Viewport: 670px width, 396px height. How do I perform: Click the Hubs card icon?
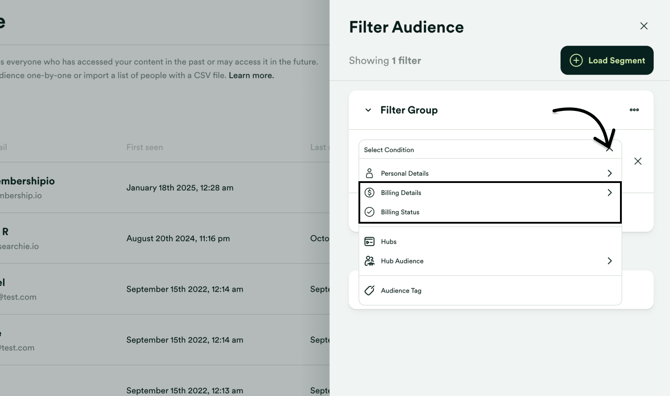tap(369, 241)
